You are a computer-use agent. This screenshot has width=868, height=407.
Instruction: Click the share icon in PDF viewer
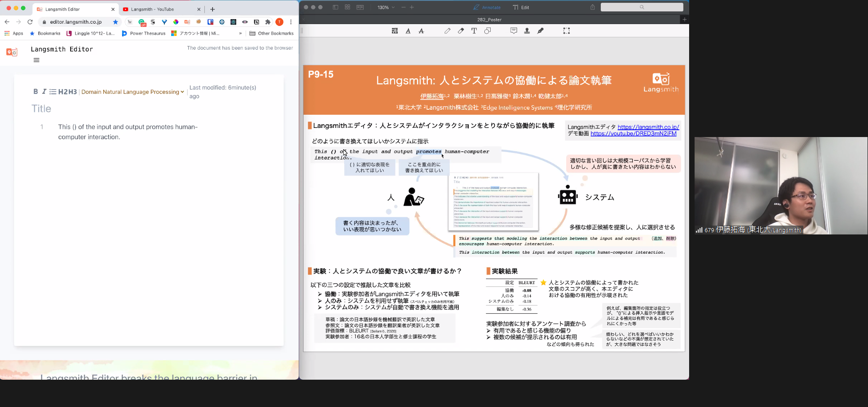click(x=593, y=7)
